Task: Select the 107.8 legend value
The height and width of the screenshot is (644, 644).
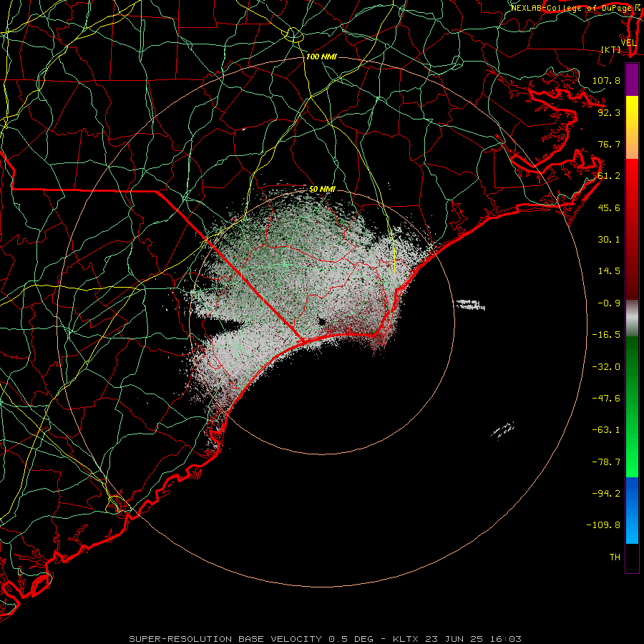Action: (606, 80)
